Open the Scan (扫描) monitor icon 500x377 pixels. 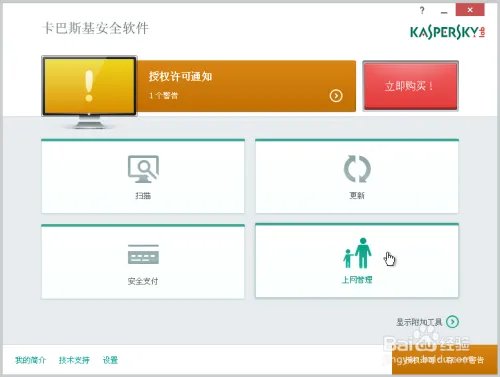[143, 169]
